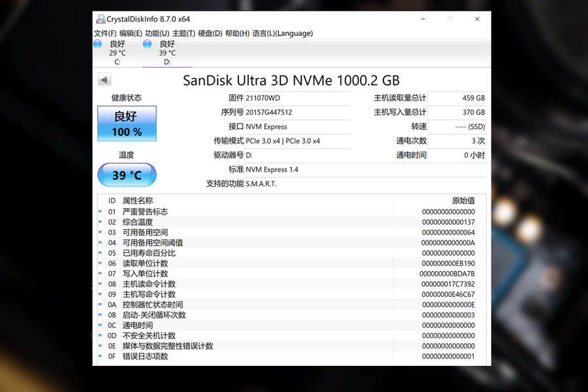The image size is (588, 392).
Task: Click the firmware field 211070WD
Action: click(x=297, y=98)
